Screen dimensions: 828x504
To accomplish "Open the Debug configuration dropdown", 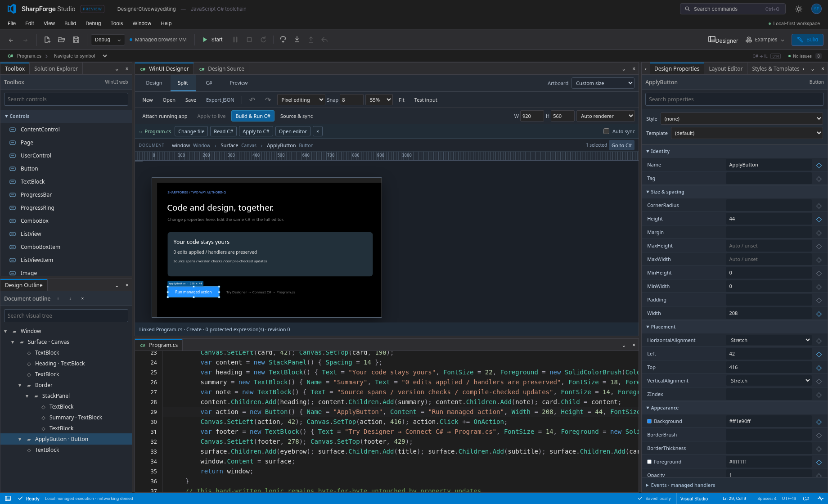I will [x=108, y=40].
